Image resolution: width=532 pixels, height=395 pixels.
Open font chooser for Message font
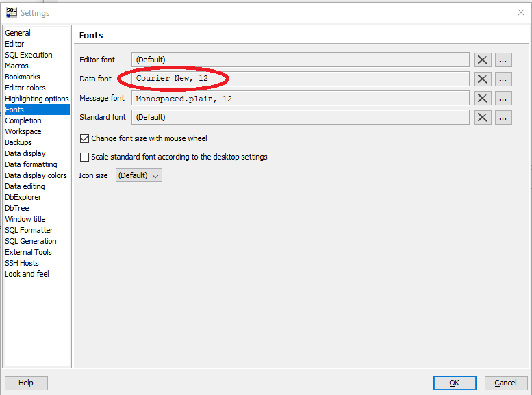[x=503, y=99]
